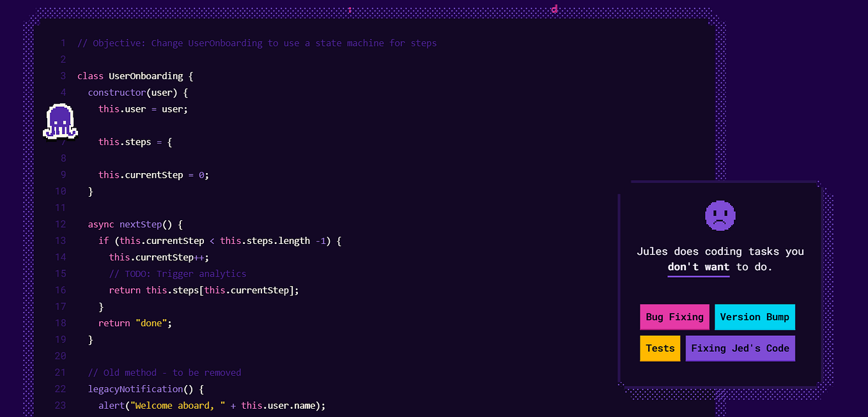The width and height of the screenshot is (868, 417).
Task: Click the objective comment on line 1
Action: point(256,43)
